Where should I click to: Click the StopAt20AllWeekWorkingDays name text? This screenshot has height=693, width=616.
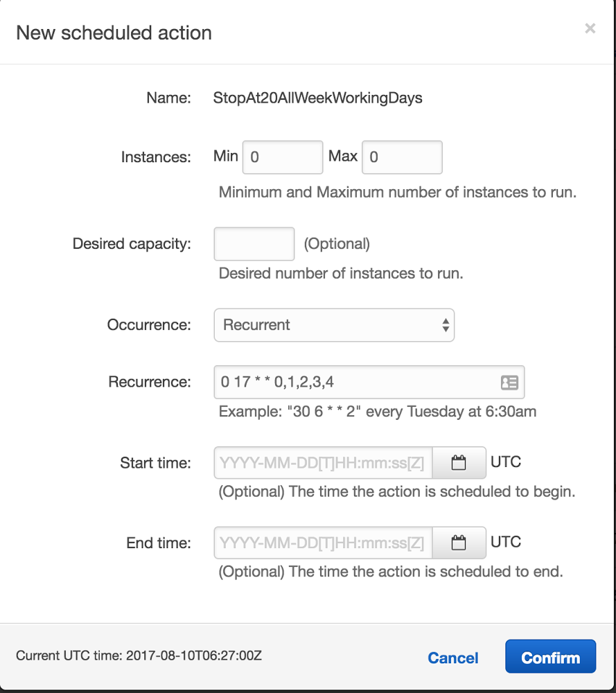(318, 98)
